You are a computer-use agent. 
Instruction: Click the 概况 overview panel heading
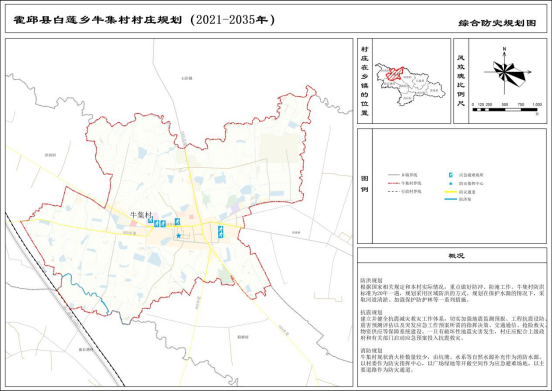(456, 256)
